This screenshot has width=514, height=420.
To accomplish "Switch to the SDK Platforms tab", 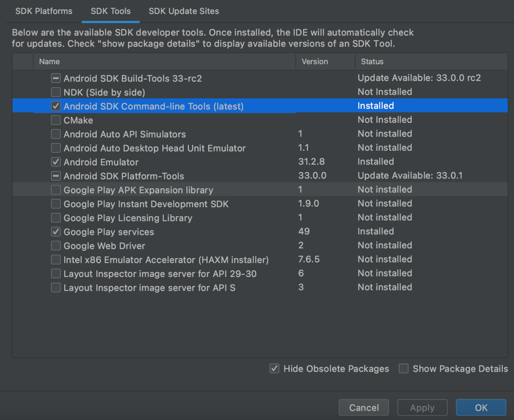I will [x=44, y=11].
